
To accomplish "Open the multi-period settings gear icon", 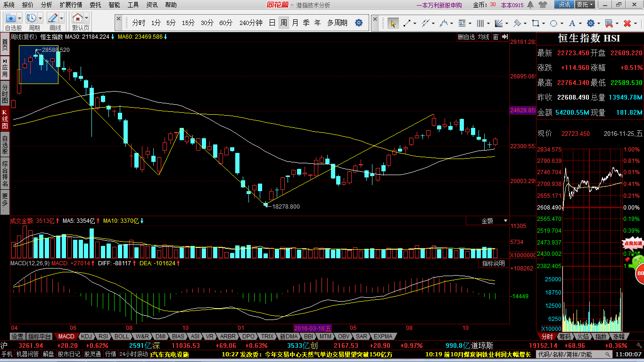I will pos(359,23).
